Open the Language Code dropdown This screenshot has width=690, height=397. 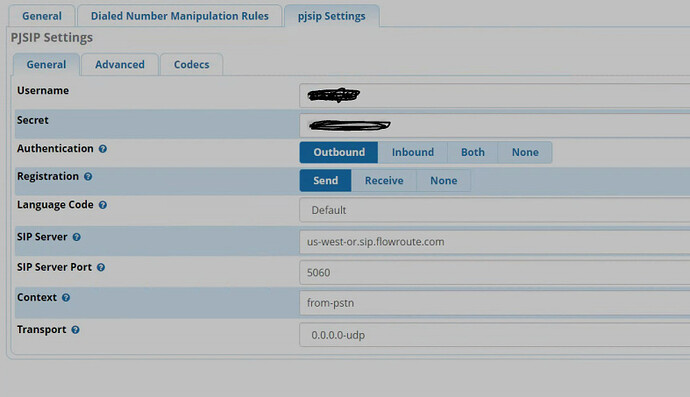[x=495, y=210]
